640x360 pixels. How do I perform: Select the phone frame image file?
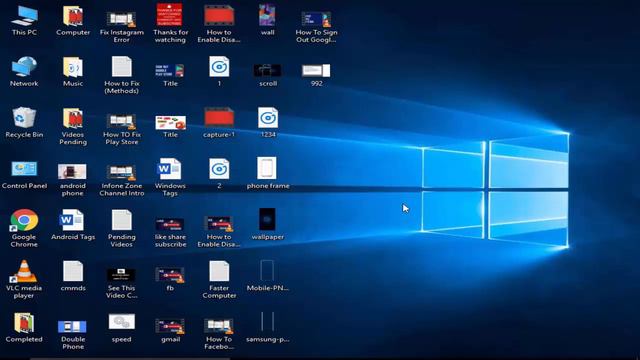pyautogui.click(x=268, y=173)
